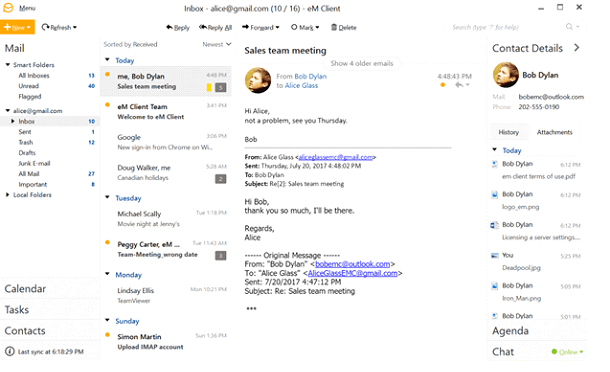Expand the Local Folders tree
The width and height of the screenshot is (610, 372).
(7, 195)
